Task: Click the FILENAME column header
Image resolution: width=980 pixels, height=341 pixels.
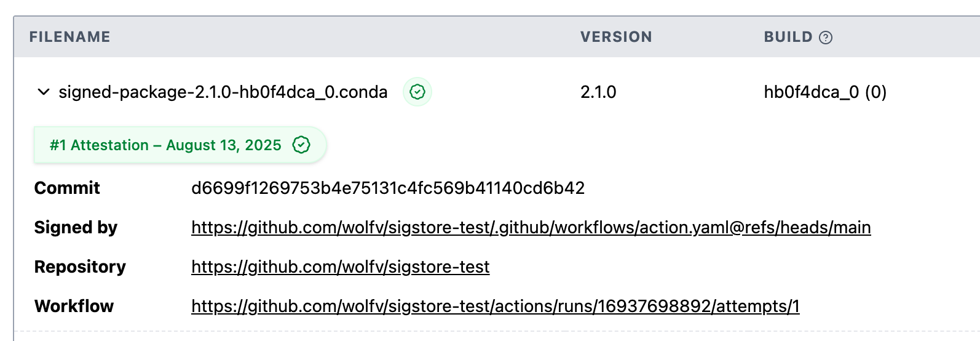Action: coord(69,37)
